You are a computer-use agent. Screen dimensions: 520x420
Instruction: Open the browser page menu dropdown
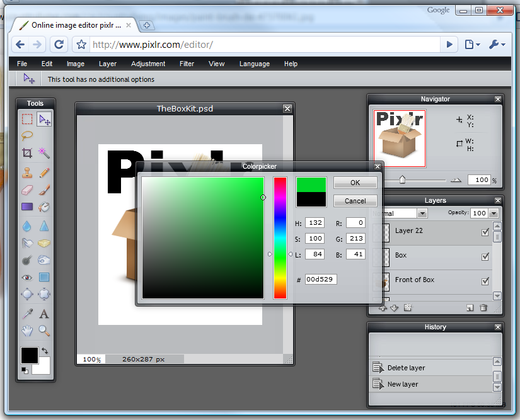(472, 45)
